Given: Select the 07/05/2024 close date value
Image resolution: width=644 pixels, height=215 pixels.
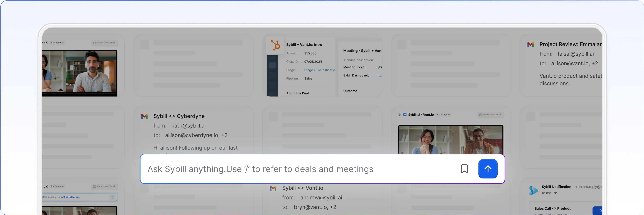Looking at the screenshot, I should pyautogui.click(x=313, y=61).
